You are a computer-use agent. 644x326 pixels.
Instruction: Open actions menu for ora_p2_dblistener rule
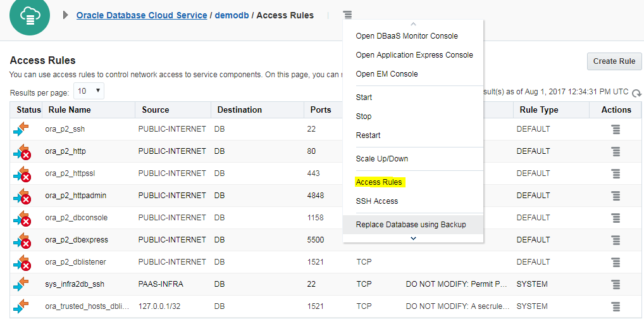(x=615, y=262)
